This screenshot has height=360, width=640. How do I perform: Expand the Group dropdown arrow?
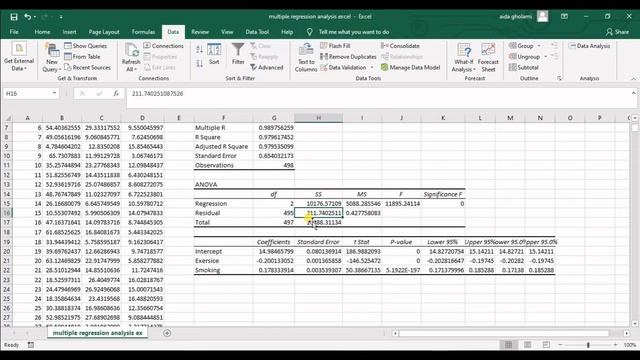click(539, 46)
